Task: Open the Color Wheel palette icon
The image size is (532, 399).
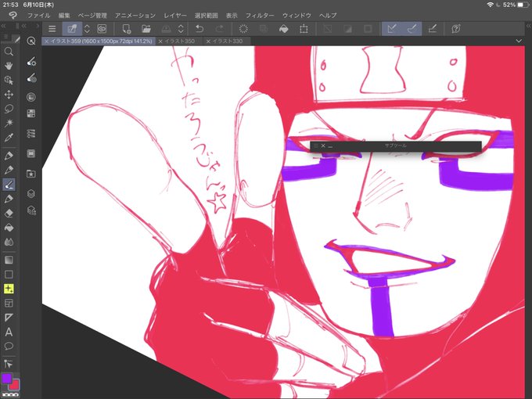Action: pos(31,97)
